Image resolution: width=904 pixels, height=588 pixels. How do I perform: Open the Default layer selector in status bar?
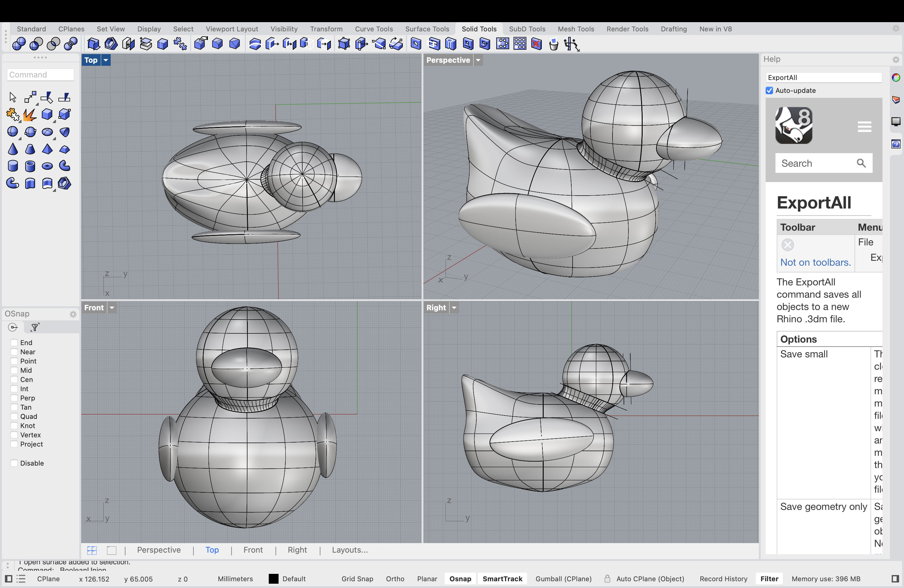point(294,579)
